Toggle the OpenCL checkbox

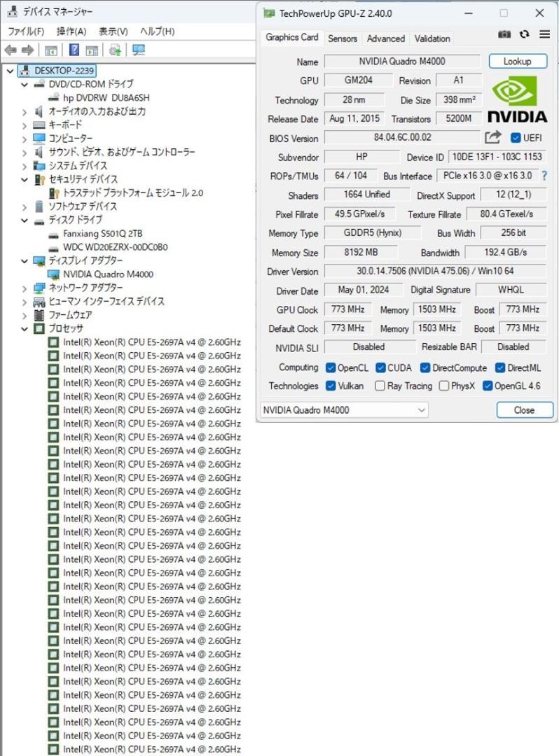coord(331,368)
